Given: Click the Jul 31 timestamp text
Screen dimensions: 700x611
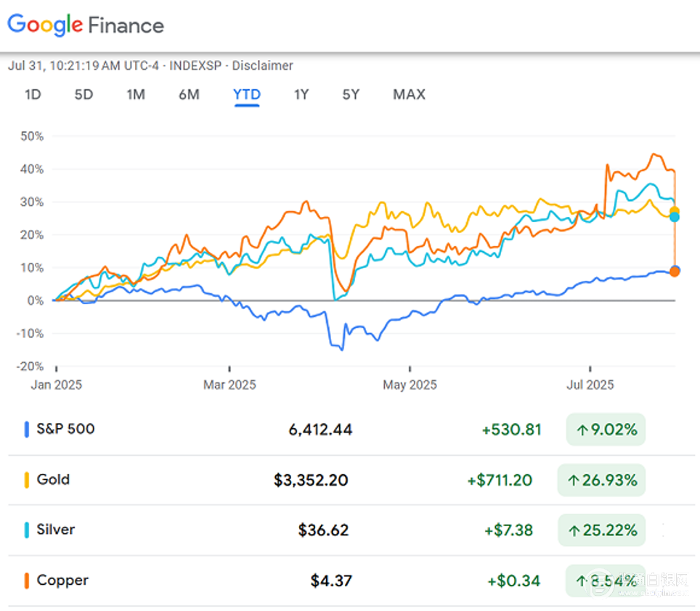Looking at the screenshot, I should (83, 65).
